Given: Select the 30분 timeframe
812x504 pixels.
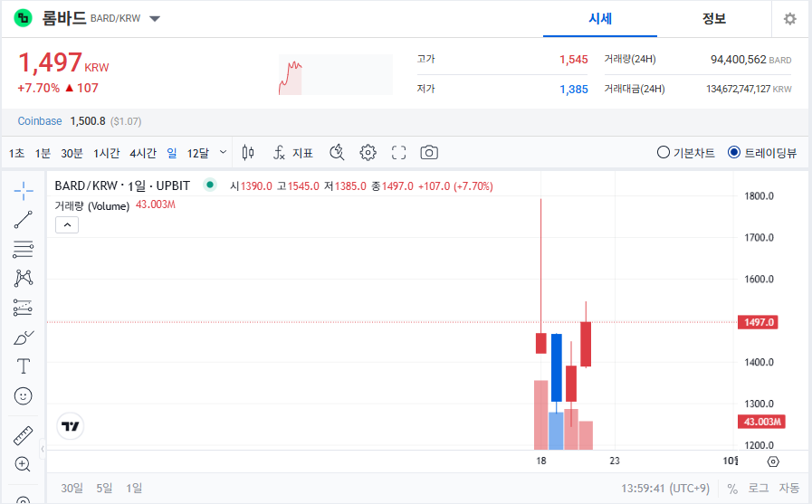Looking at the screenshot, I should tap(72, 153).
